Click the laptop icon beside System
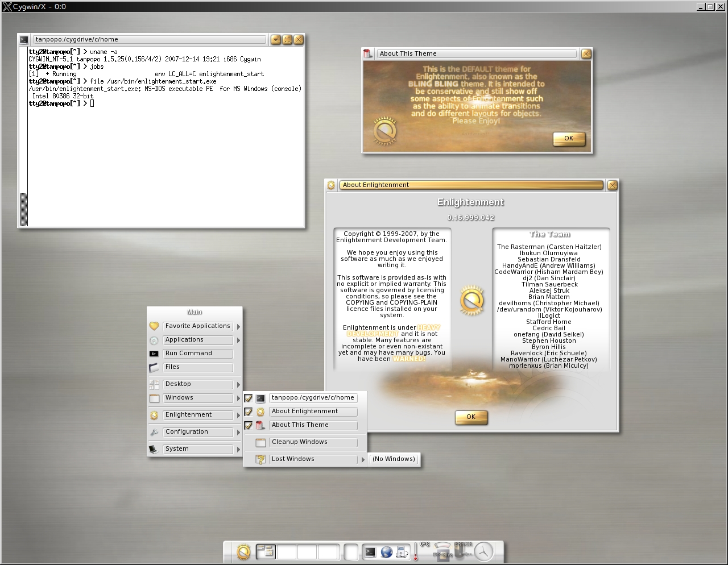Viewport: 728px width, 565px height. tap(154, 449)
